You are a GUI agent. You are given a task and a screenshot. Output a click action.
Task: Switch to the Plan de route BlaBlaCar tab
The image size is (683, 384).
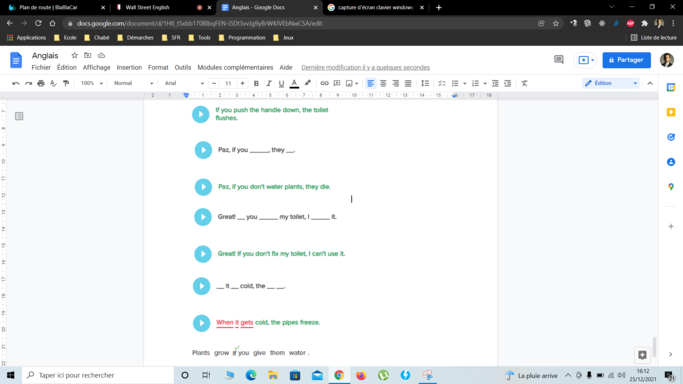pyautogui.click(x=56, y=7)
